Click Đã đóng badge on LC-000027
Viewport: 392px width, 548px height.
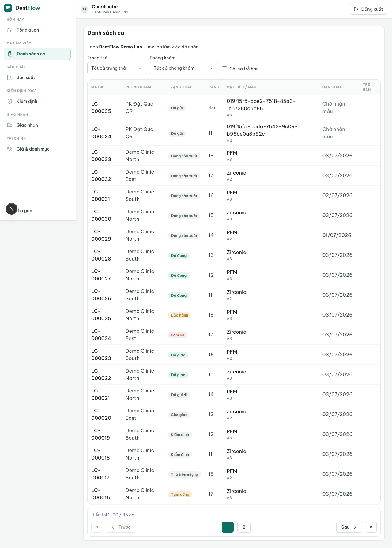pyautogui.click(x=179, y=276)
